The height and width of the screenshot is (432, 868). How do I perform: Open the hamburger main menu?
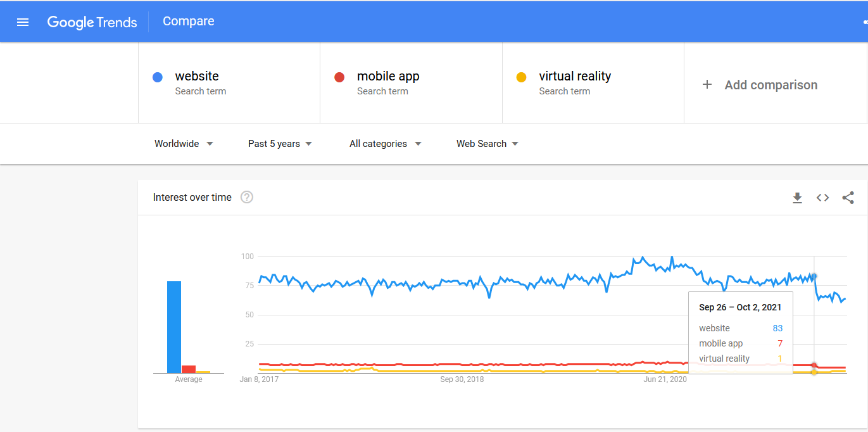pyautogui.click(x=23, y=22)
